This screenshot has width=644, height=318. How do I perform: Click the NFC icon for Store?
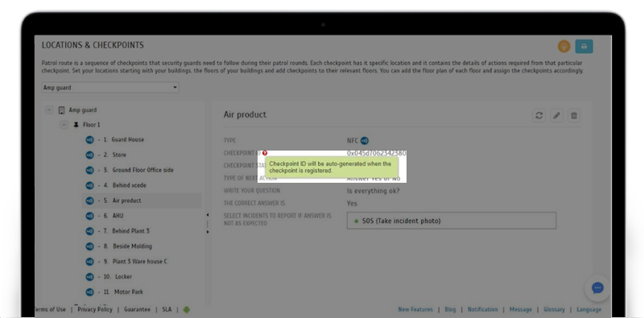click(89, 155)
